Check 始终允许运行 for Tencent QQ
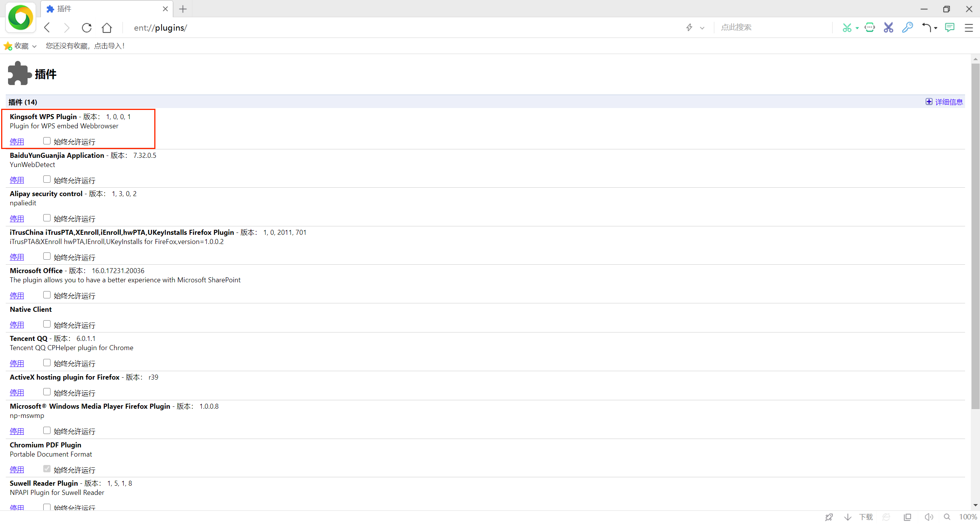The width and height of the screenshot is (980, 524). [x=47, y=363]
